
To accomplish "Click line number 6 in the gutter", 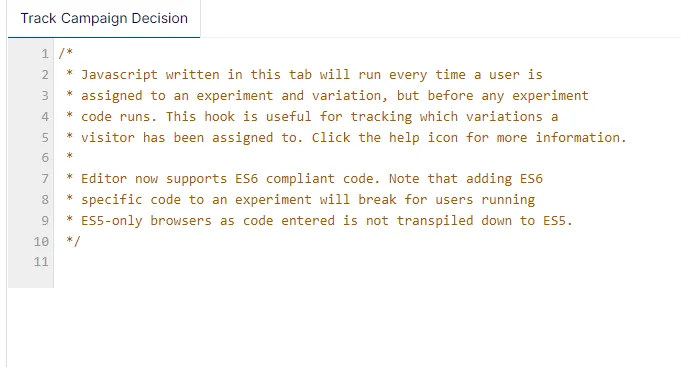I will 45,158.
